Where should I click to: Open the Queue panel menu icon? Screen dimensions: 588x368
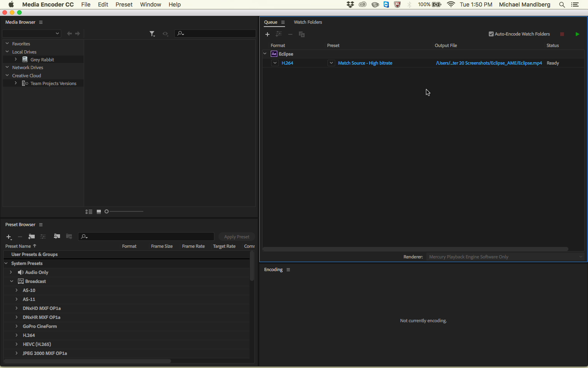[x=283, y=22]
